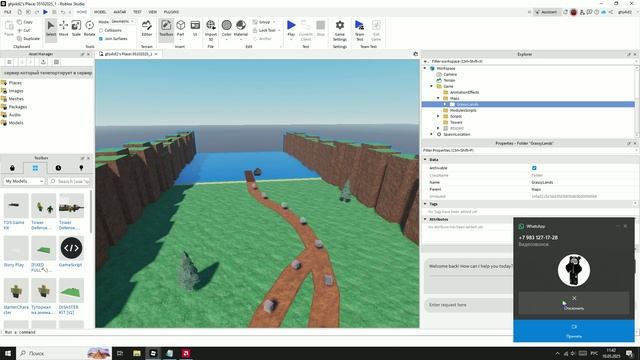Open the Material tool
Viewport: 640px width, 360px height.
241,29
